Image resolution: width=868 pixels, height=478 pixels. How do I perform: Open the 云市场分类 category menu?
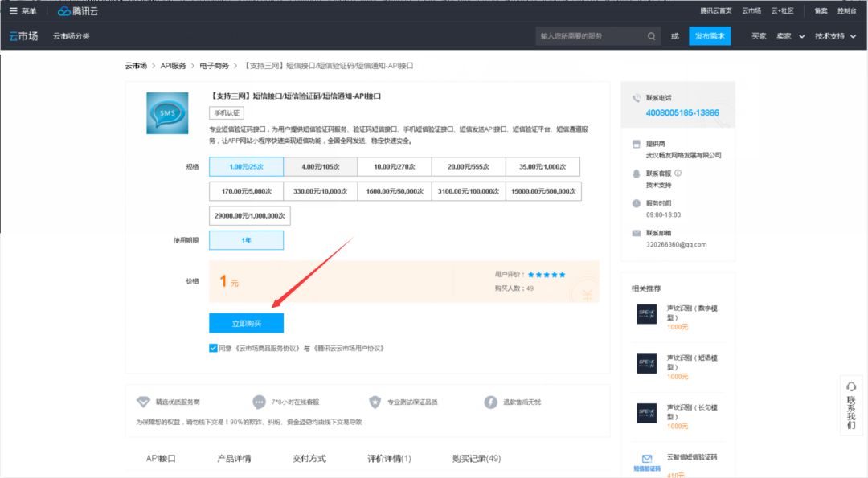click(71, 36)
